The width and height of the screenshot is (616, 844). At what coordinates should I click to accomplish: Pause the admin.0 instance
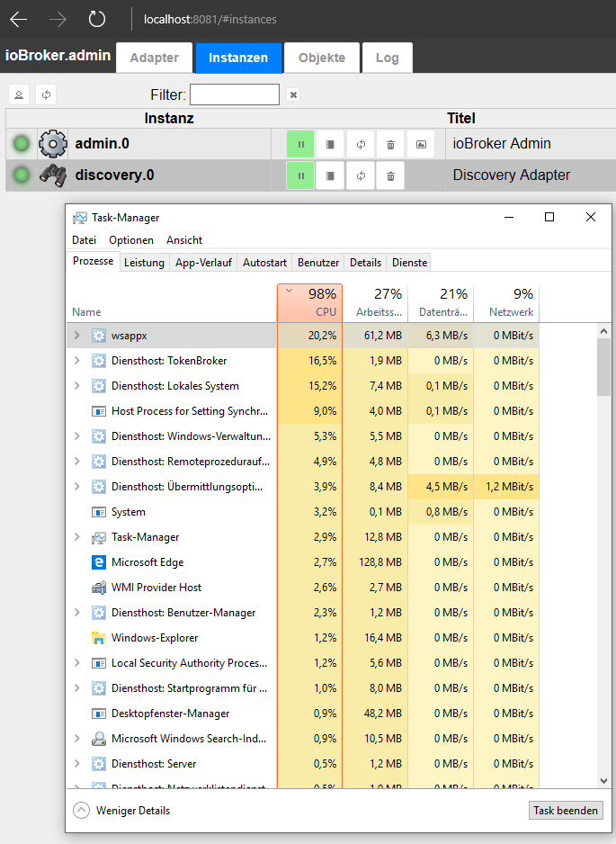click(x=300, y=144)
